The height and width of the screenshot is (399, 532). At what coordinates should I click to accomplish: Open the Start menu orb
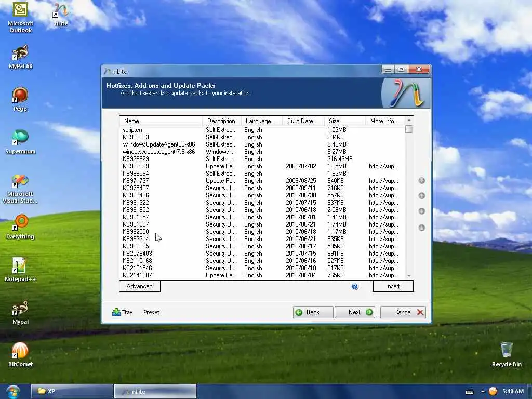pos(13,392)
